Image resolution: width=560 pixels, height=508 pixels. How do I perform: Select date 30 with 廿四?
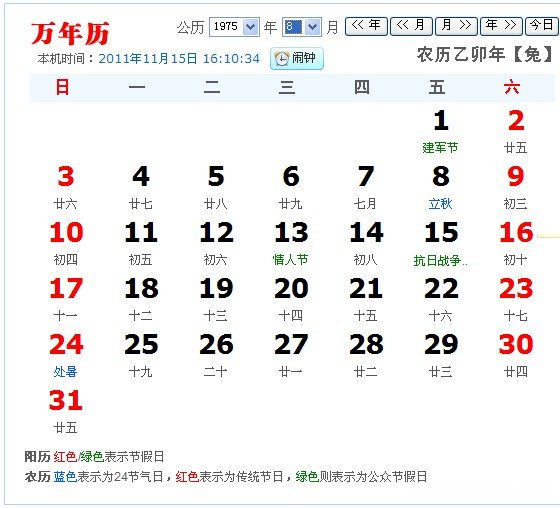pyautogui.click(x=516, y=355)
